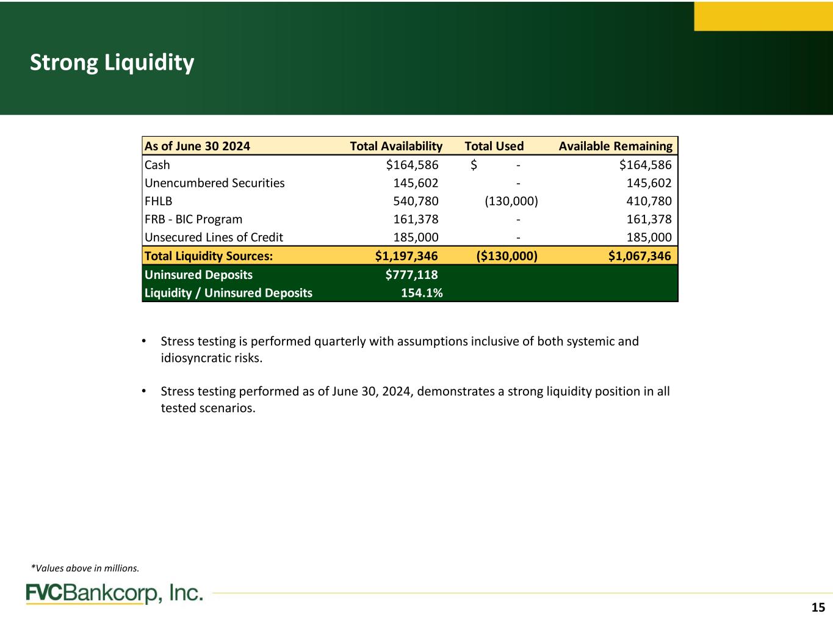This screenshot has height=644, width=833.
Task: Select the Cash row label
Action: pyautogui.click(x=157, y=165)
